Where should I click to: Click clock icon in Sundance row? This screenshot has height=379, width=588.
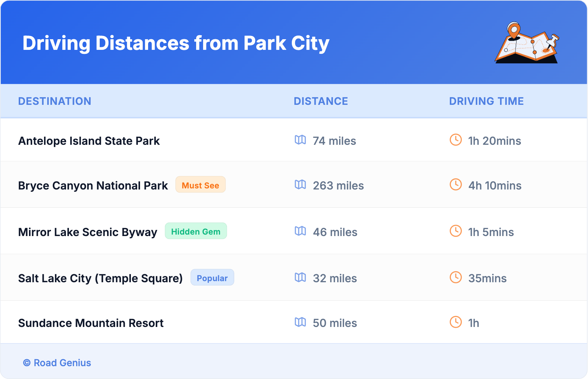pos(456,322)
